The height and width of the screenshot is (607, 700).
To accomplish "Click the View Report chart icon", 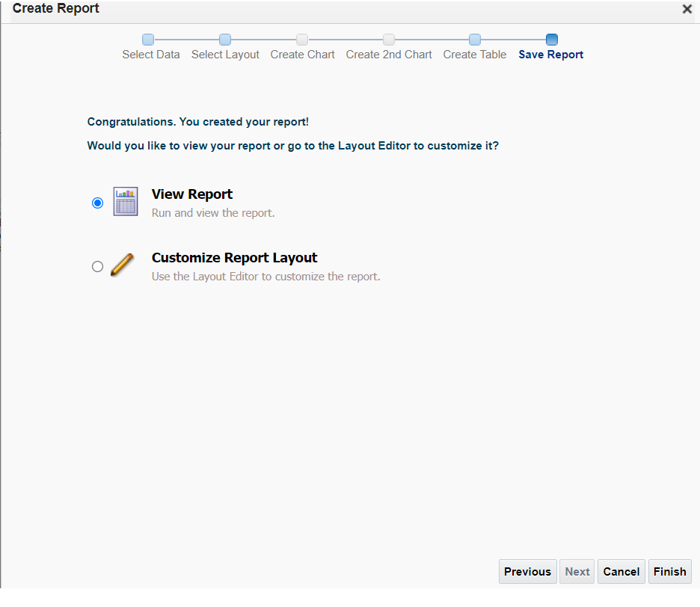I will [125, 201].
